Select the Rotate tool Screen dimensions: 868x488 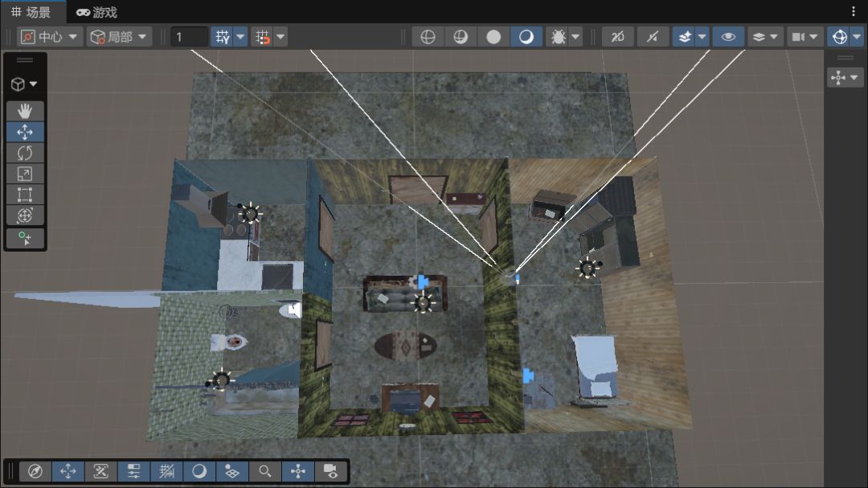(25, 153)
